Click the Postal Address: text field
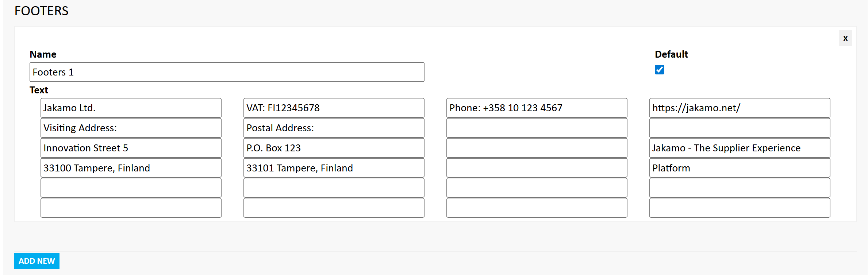The image size is (868, 275). coord(334,128)
